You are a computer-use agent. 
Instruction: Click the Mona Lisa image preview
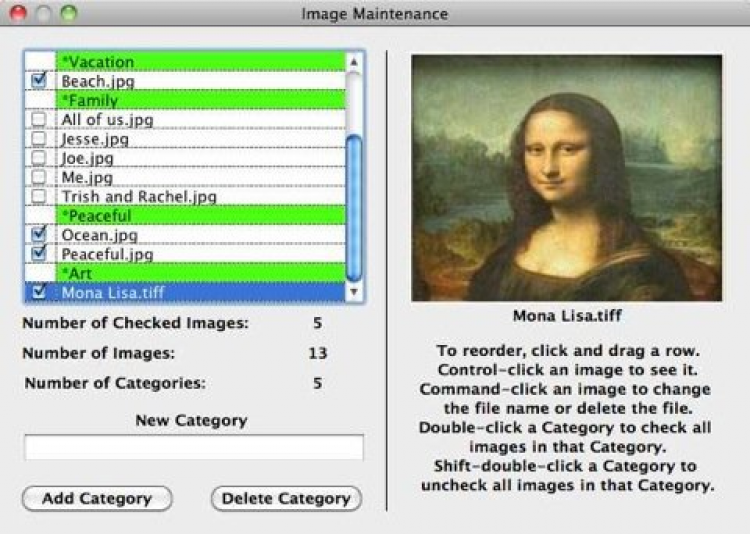coord(567,178)
